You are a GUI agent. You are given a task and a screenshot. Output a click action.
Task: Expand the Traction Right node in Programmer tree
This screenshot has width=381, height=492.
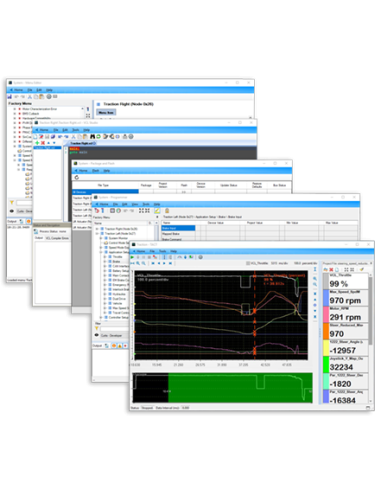97,229
